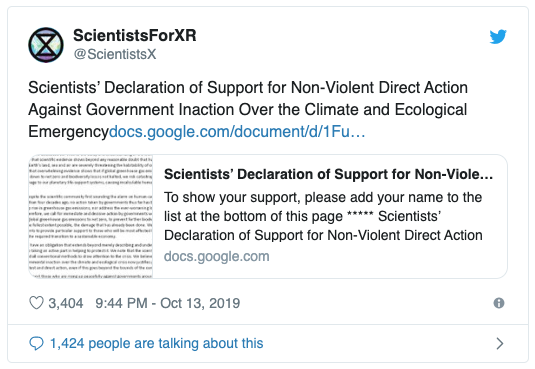Like the tweet with the heart icon
This screenshot has height=369, width=535.
(36, 303)
